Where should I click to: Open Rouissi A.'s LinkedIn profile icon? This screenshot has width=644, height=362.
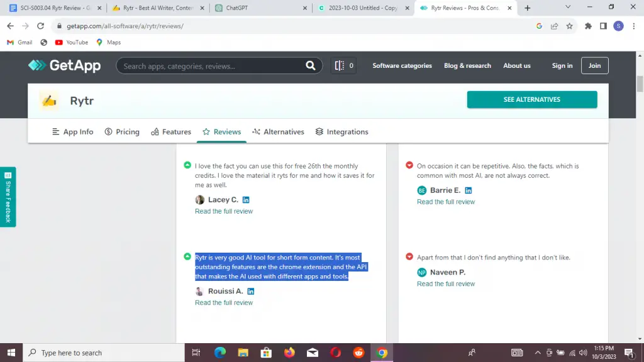point(250,292)
